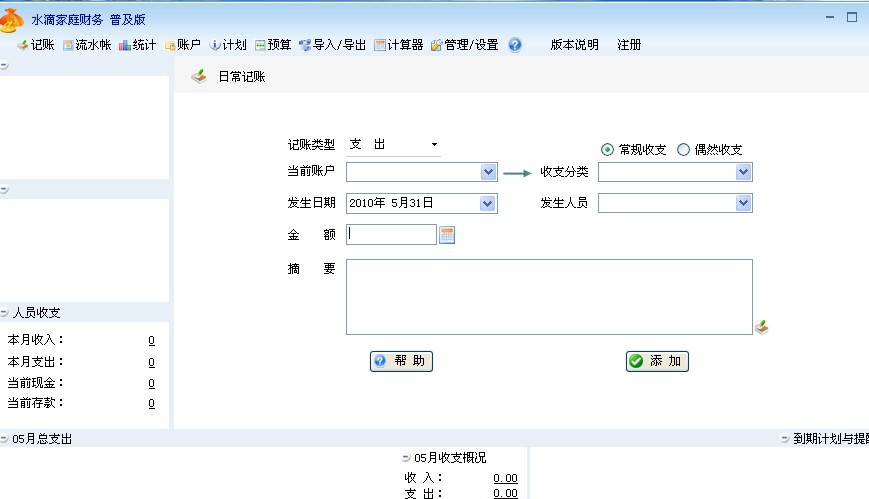Expand the 当前账户 dropdown
This screenshot has width=869, height=499.
[x=488, y=172]
